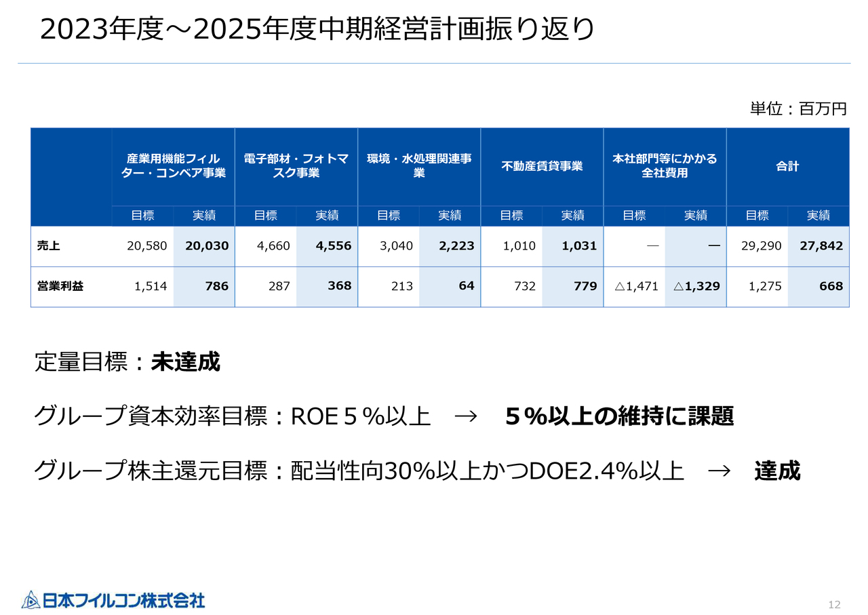Click the 単位：百万円 unit label
868x615 pixels.
[798, 109]
